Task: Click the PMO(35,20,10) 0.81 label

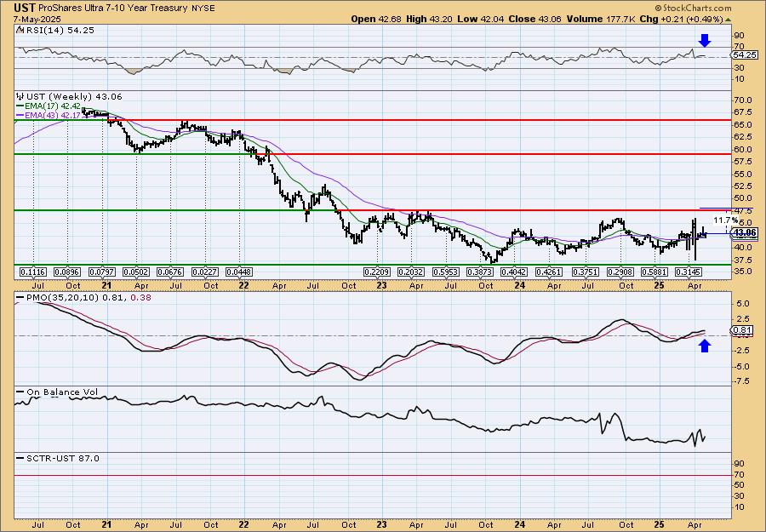Action: tap(75, 297)
